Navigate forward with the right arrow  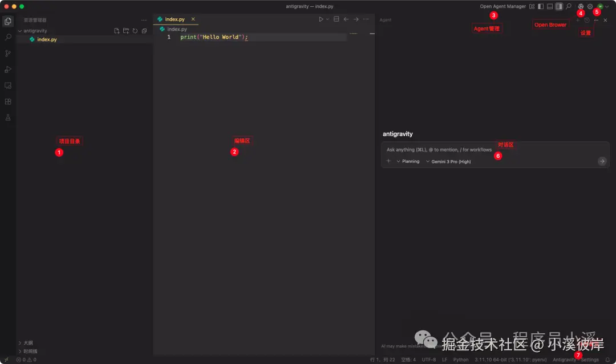[x=356, y=19]
